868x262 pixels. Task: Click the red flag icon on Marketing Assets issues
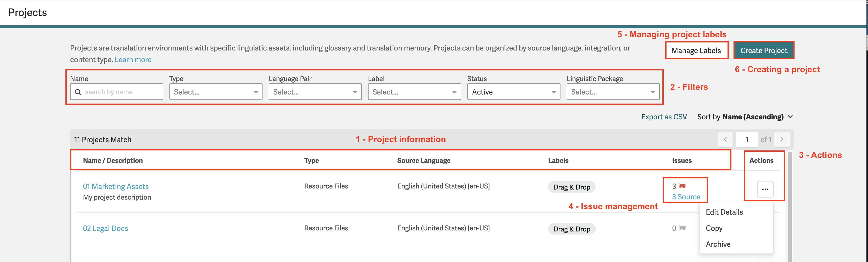[x=682, y=186]
